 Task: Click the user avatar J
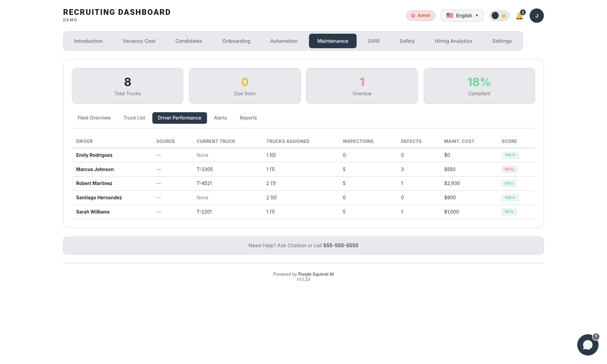pyautogui.click(x=536, y=16)
